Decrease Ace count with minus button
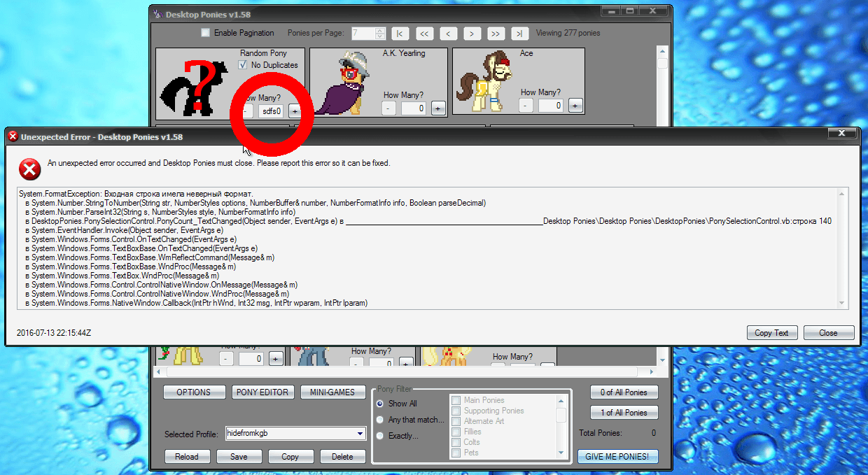Screen dimensions: 868x475 click(x=526, y=105)
